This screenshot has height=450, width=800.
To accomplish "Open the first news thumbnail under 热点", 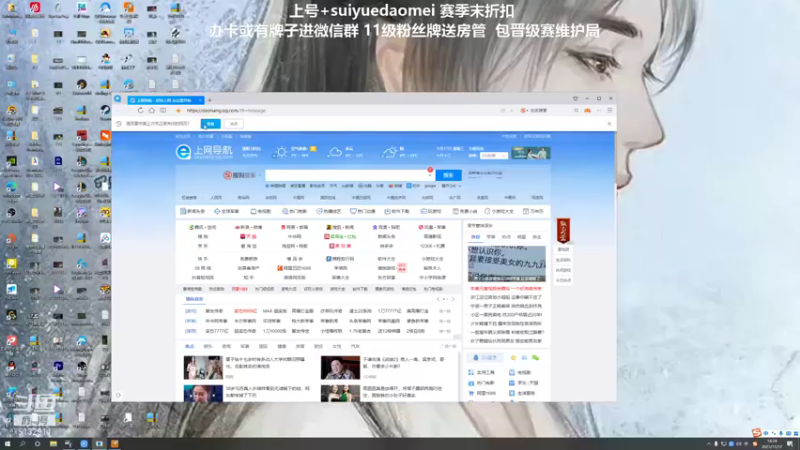I will coord(203,367).
